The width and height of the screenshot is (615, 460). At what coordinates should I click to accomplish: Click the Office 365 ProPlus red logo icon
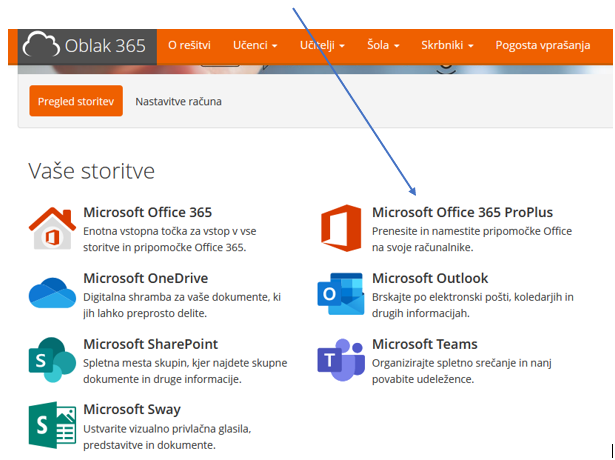point(341,228)
